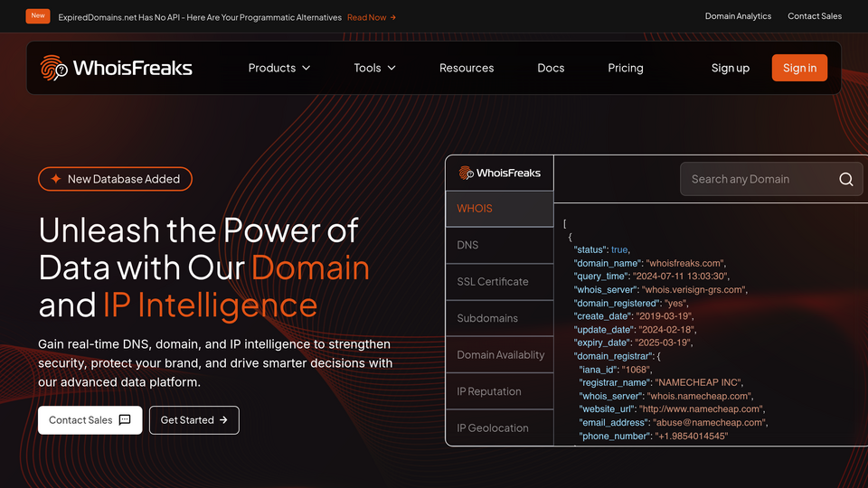Select the IP Reputation tab

[499, 391]
